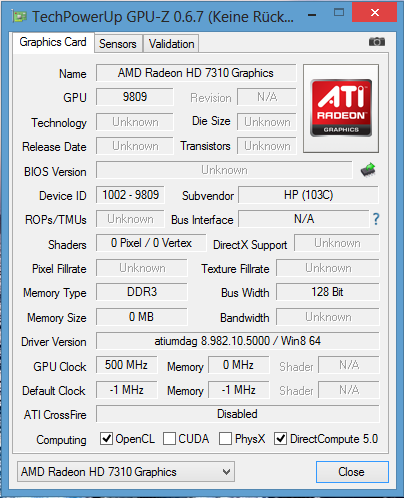Click the Close button
The height and width of the screenshot is (498, 404).
point(352,472)
